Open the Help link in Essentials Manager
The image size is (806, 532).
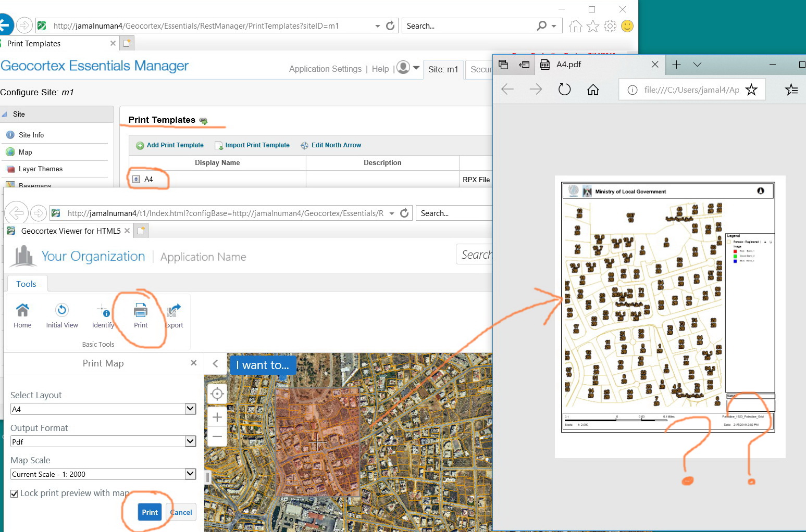380,69
